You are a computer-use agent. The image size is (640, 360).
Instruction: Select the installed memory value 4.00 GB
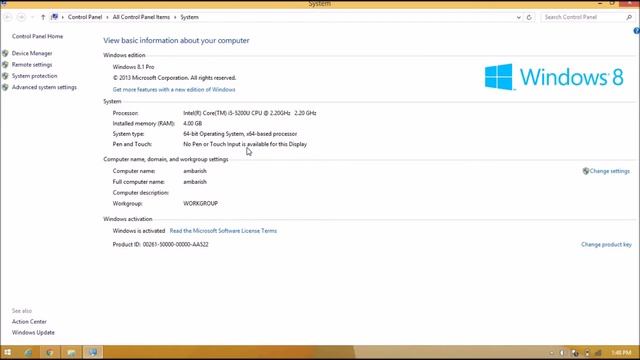pos(193,124)
